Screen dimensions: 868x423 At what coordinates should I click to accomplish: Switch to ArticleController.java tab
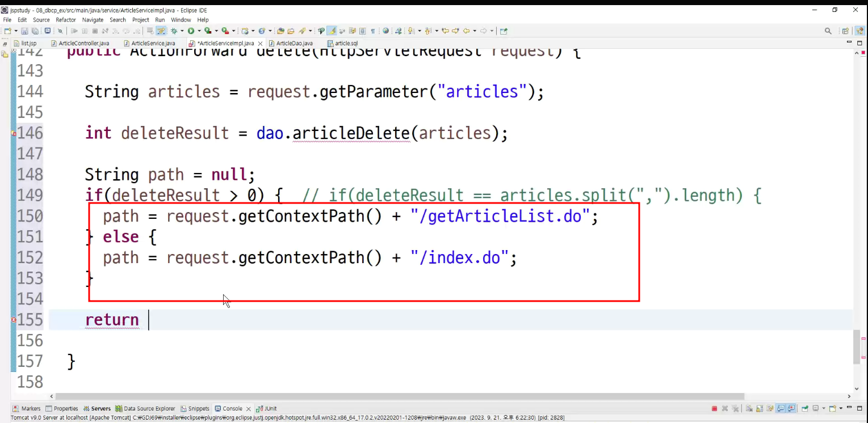[80, 43]
